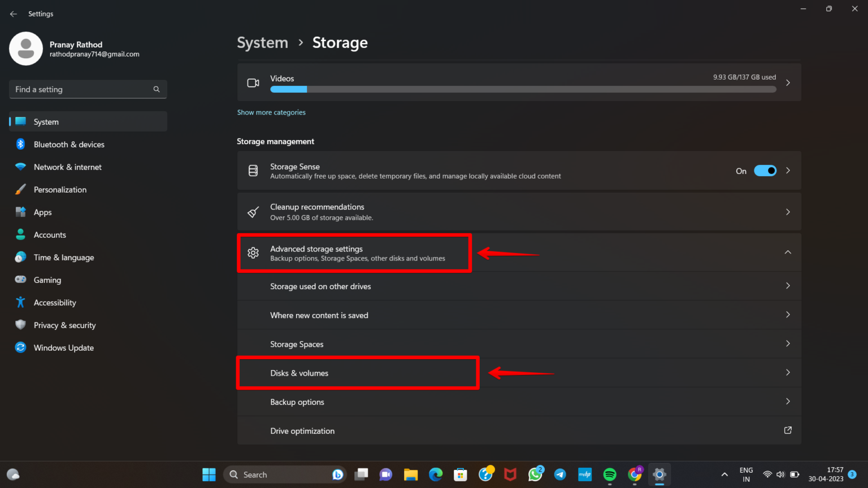Expand hidden icons in system tray

click(724, 474)
